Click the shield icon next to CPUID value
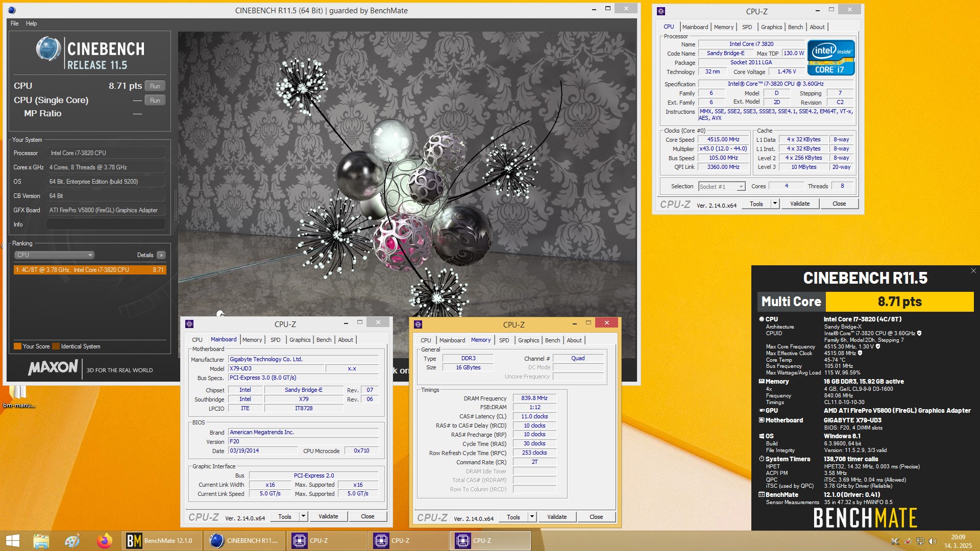 pos(919,333)
